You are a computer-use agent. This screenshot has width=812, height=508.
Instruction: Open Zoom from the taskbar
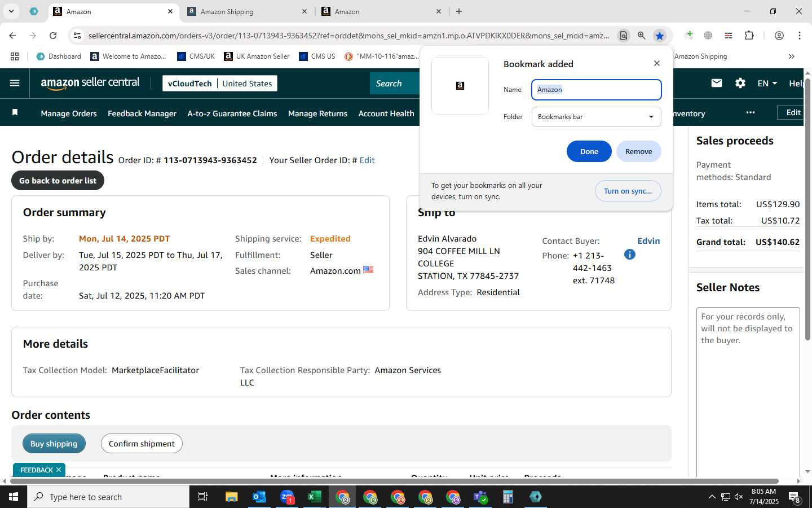[287, 497]
